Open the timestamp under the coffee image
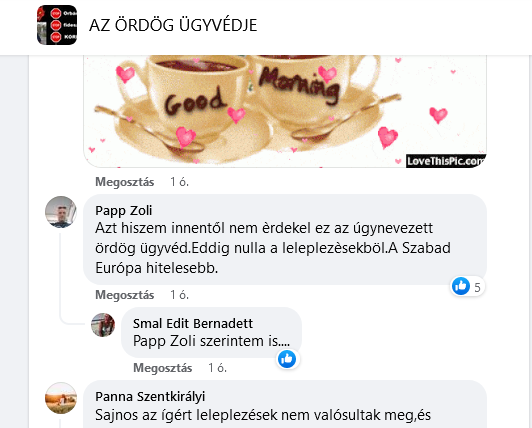Screen dimensions: 532x428 click(x=179, y=182)
